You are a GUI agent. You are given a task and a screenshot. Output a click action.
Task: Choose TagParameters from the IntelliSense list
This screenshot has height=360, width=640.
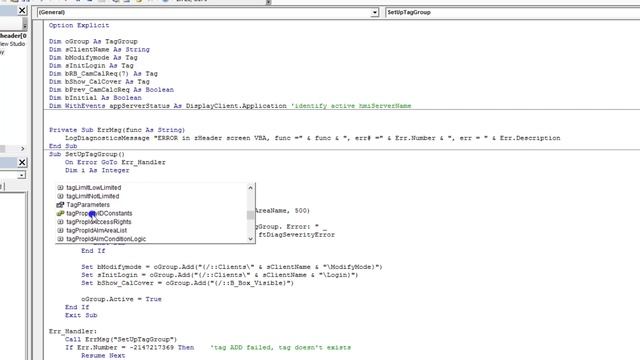click(88, 205)
